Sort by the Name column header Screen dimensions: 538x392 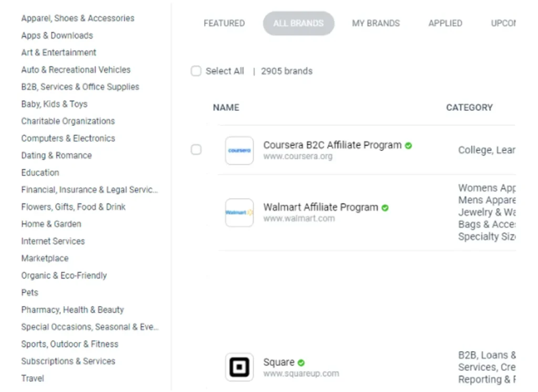point(226,108)
